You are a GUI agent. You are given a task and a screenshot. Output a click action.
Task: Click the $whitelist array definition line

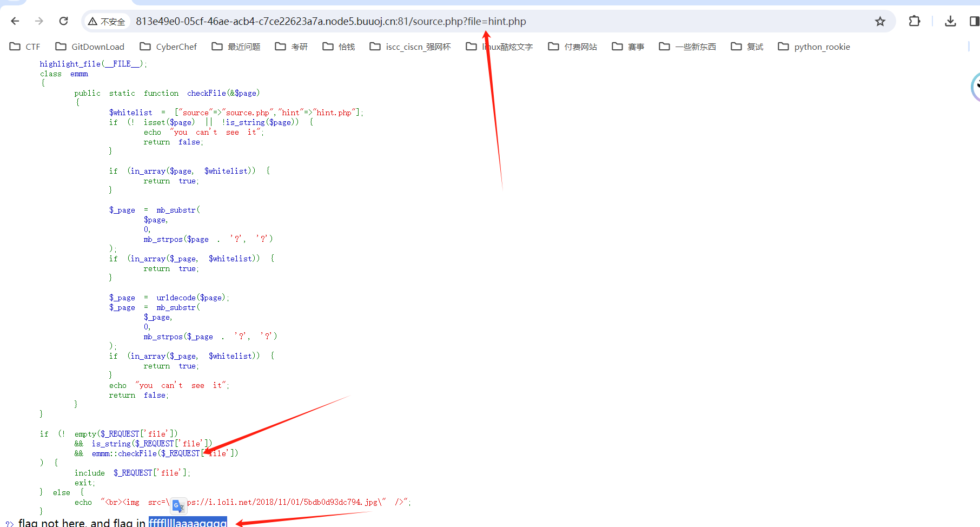click(x=236, y=113)
